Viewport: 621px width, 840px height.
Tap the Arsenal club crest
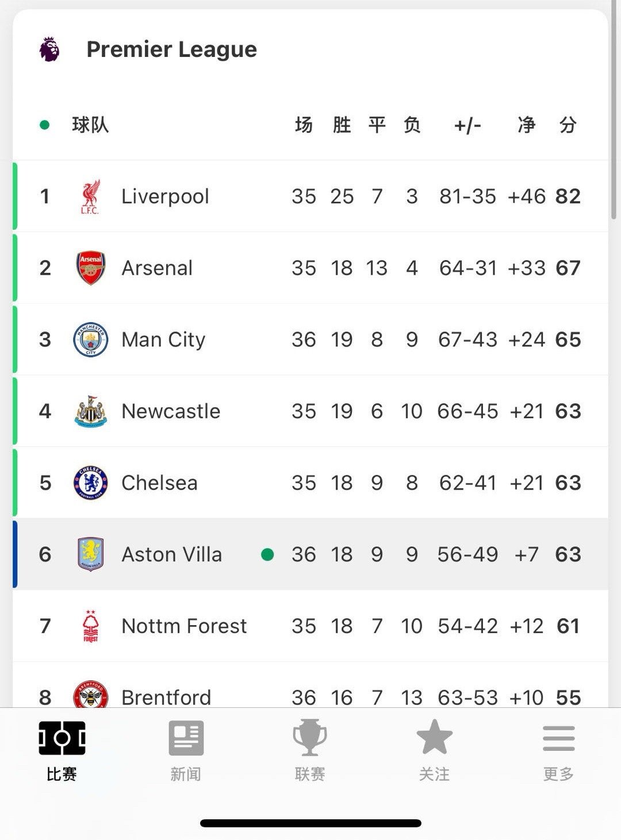91,268
